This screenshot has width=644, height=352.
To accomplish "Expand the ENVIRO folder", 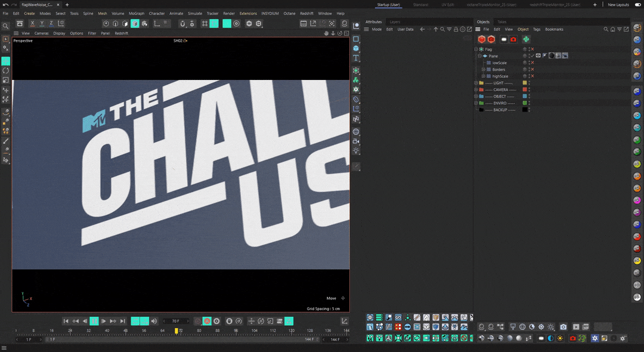I will (x=476, y=103).
